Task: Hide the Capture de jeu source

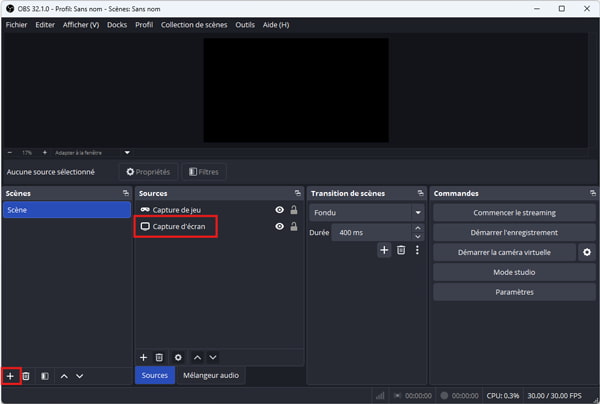Action: point(279,210)
